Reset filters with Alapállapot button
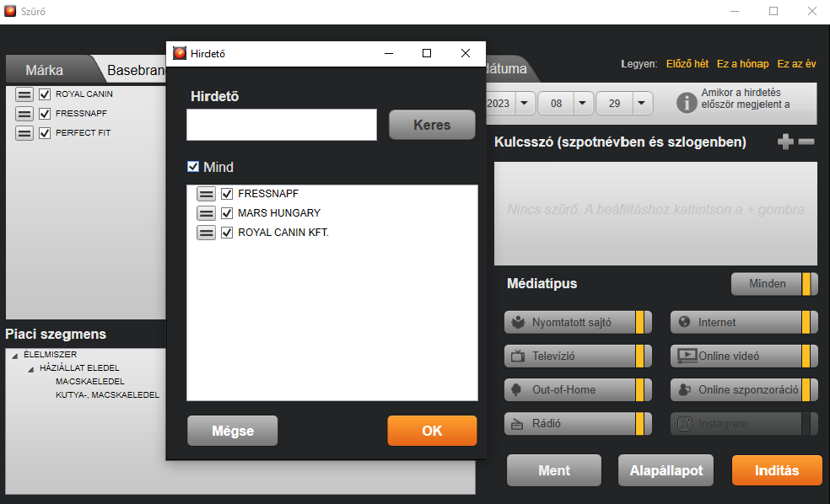Image resolution: width=830 pixels, height=504 pixels. coord(666,470)
